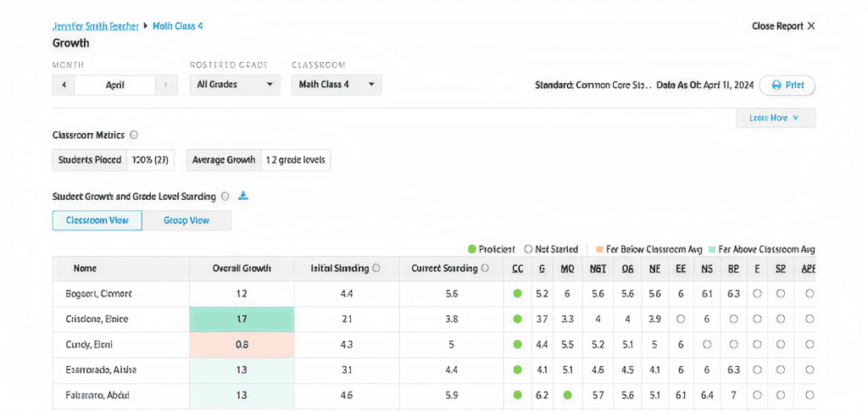Click the Print button
This screenshot has width=868, height=411.
787,85
